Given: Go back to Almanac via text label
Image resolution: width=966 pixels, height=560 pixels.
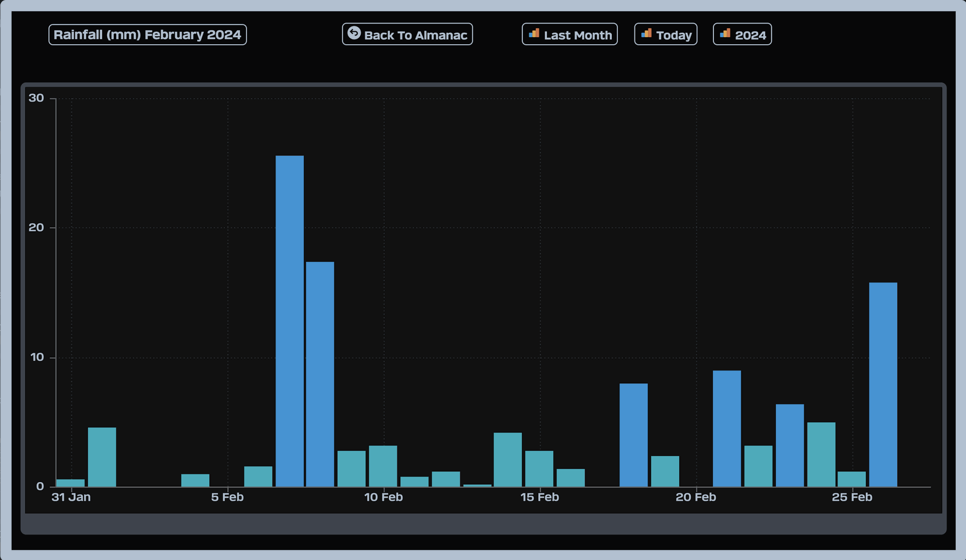Looking at the screenshot, I should pos(416,35).
